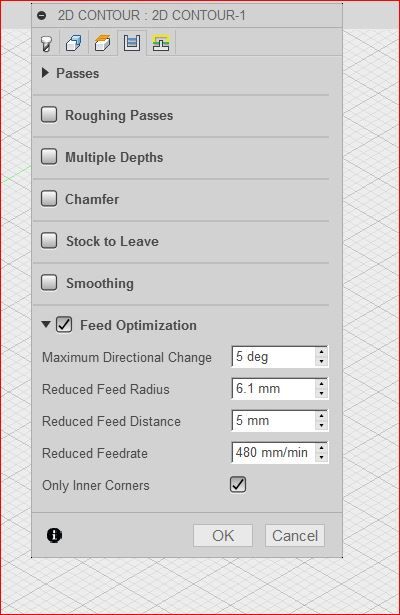Expand the Passes section

coord(45,73)
